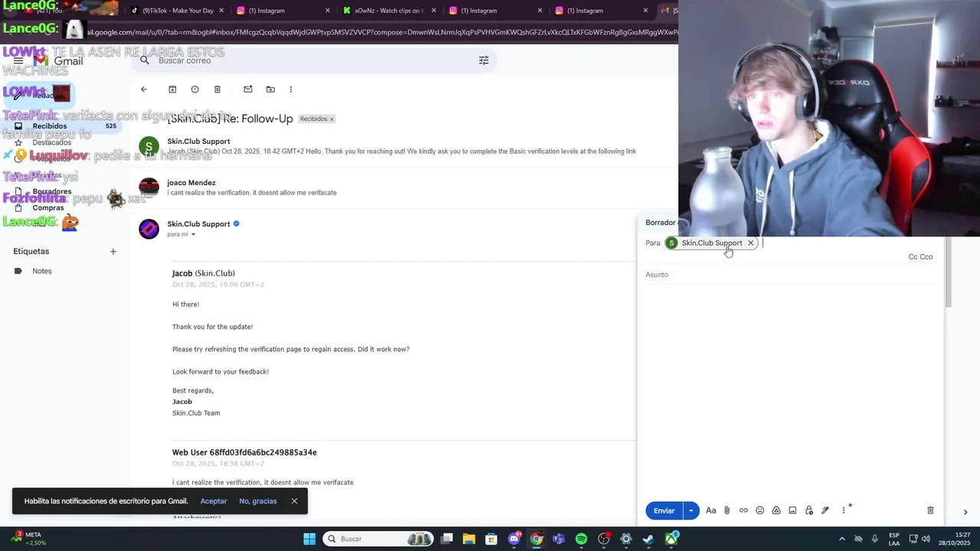This screenshot has height=551, width=980.
Task: Toggle confidential mode lock icon
Action: coord(808,510)
